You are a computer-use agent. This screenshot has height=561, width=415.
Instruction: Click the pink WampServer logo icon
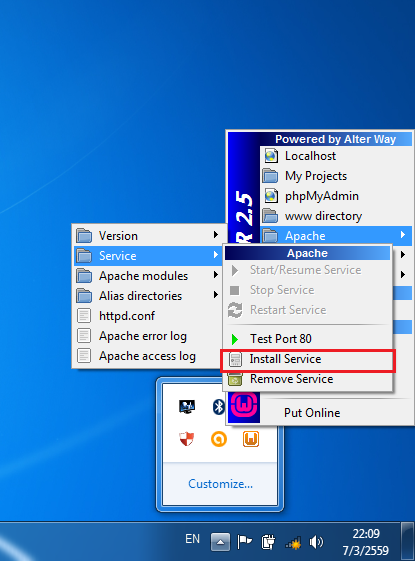[x=244, y=406]
